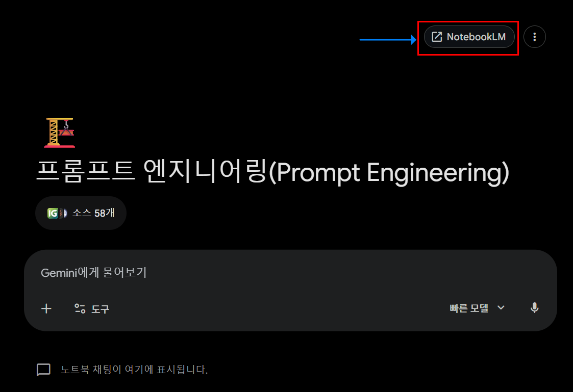
Task: Focus the Gemini에게 물어보기 prompt field
Action: [x=290, y=273]
